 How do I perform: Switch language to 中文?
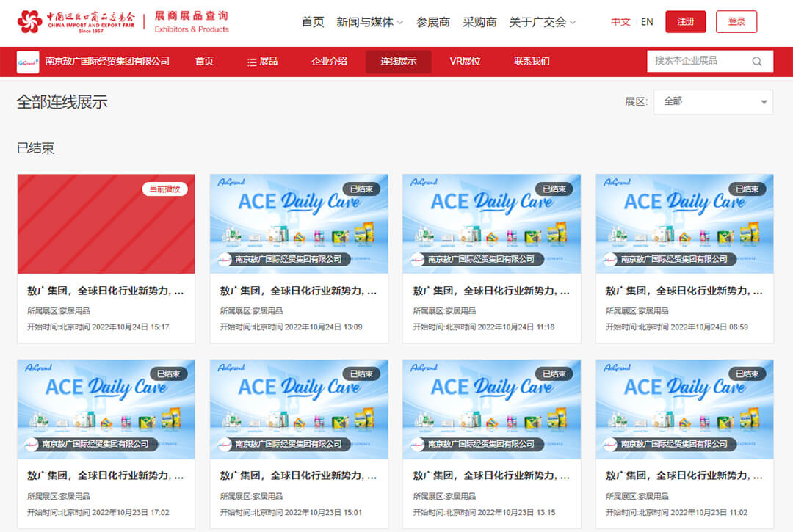tap(620, 22)
